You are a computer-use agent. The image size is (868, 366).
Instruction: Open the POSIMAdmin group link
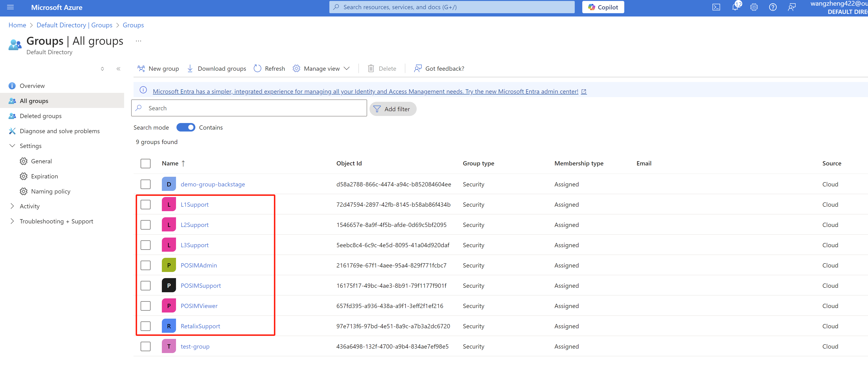tap(198, 265)
